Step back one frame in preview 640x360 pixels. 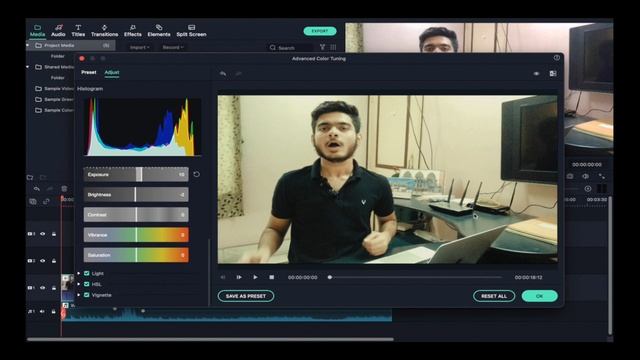point(223,277)
